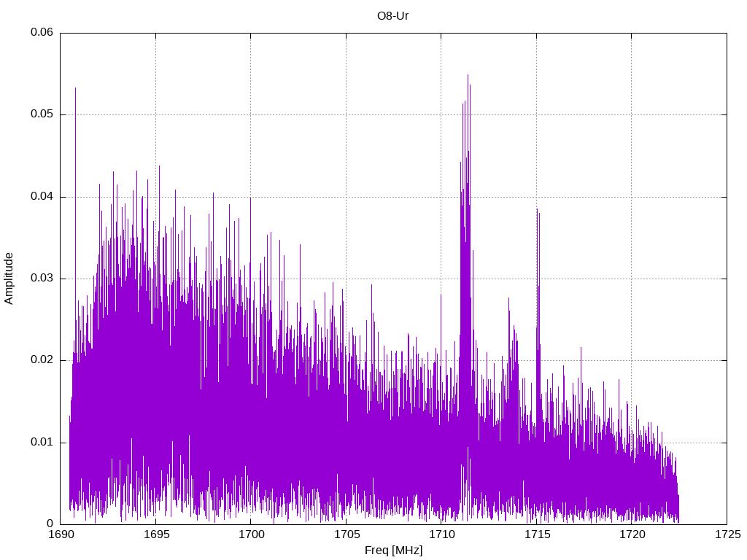Click the 1720 frequency tick label
The width and height of the screenshot is (747, 560).
tap(632, 534)
